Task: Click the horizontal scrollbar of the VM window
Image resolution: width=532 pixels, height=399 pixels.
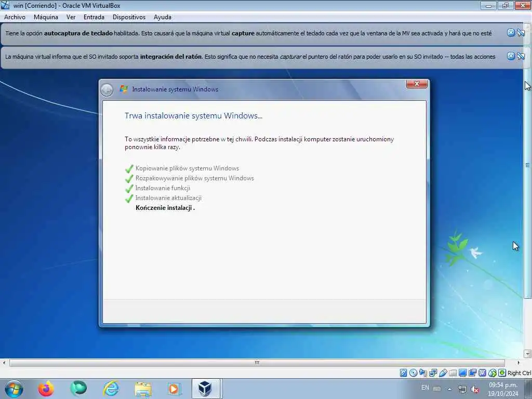Action: pyautogui.click(x=257, y=363)
